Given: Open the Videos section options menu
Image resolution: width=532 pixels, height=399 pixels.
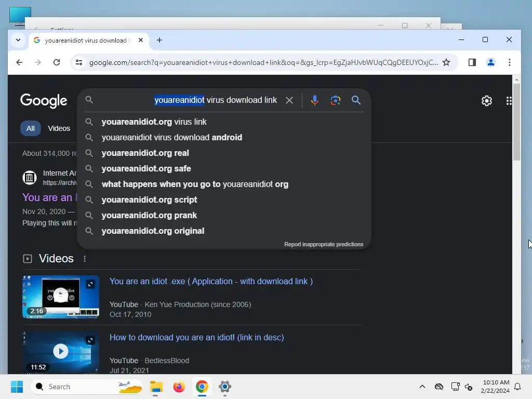Looking at the screenshot, I should coord(85,259).
